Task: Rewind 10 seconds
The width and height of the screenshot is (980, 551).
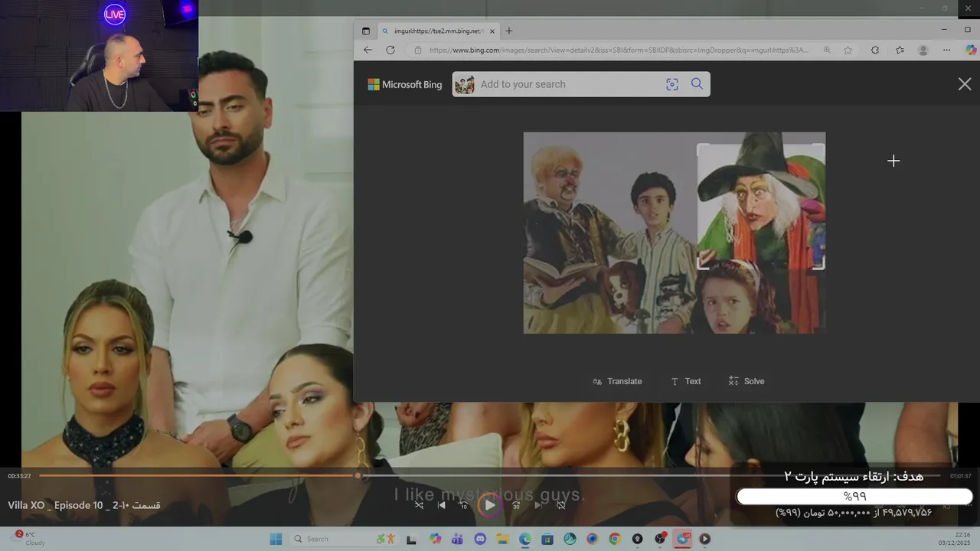Action: (x=464, y=505)
